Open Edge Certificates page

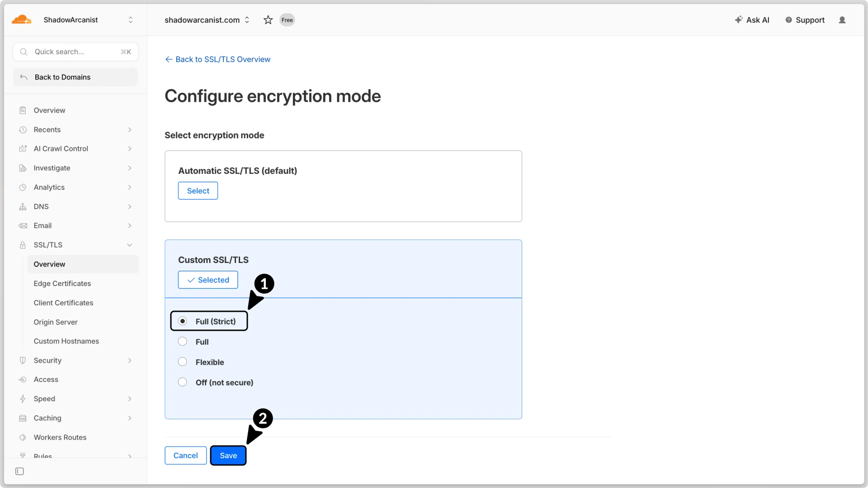(x=62, y=284)
